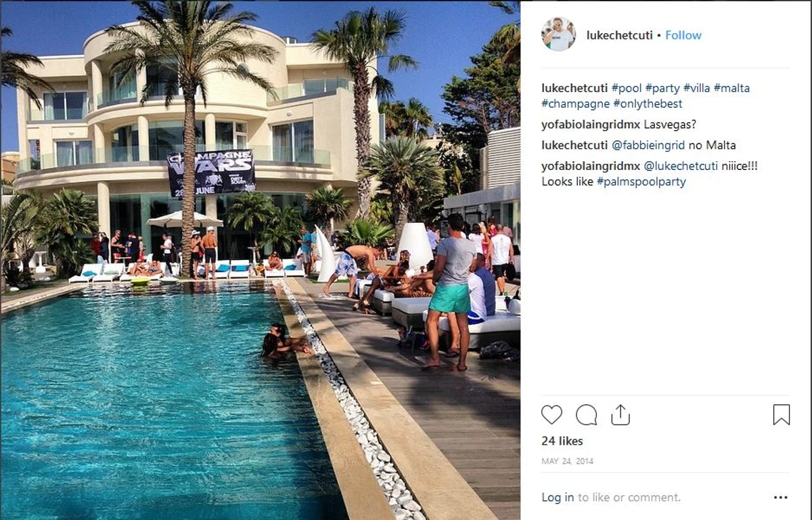Open lukechetcuti's profile picture avatar
Viewport: 812px width, 520px height.
click(558, 35)
